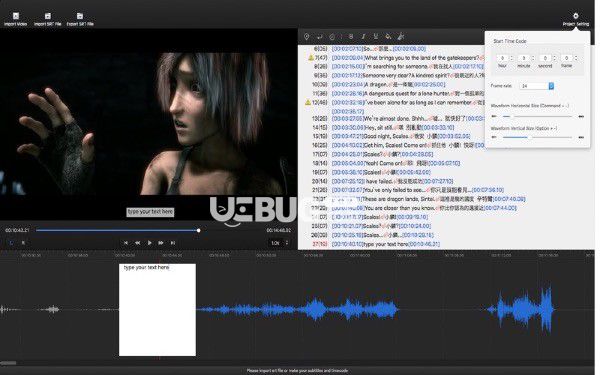Screen dimensions: 600x375
Task: Click the clear formatting brush icon
Action: tap(401, 36)
